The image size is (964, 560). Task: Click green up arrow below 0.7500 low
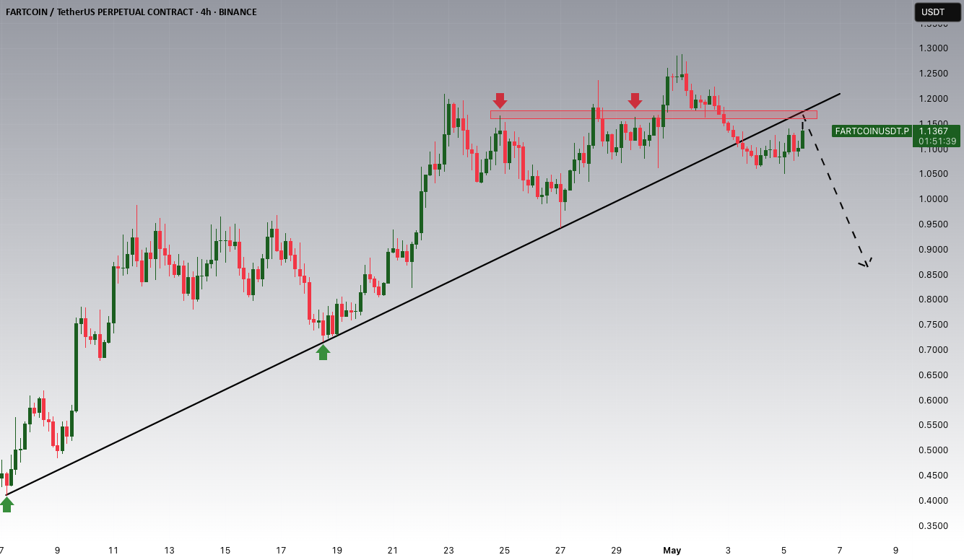(x=323, y=352)
